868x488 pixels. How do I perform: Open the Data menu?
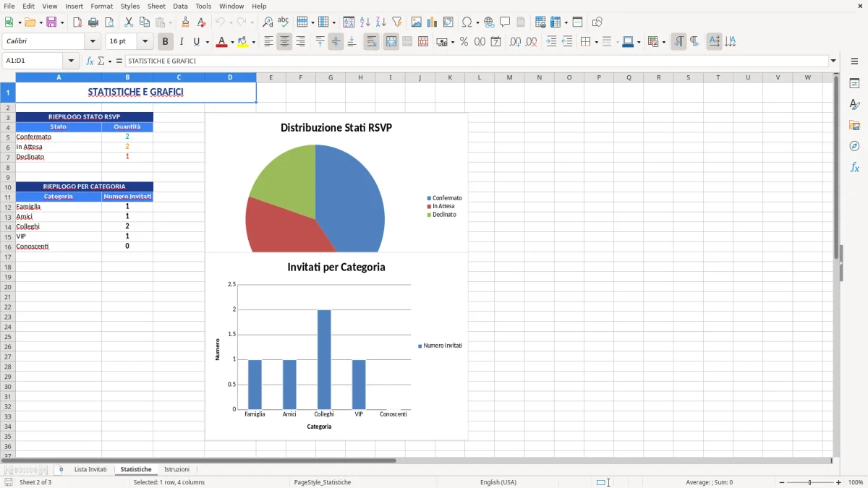[180, 6]
